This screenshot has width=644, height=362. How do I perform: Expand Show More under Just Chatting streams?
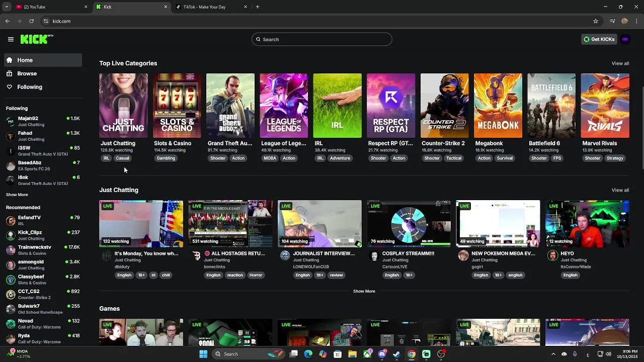click(364, 291)
